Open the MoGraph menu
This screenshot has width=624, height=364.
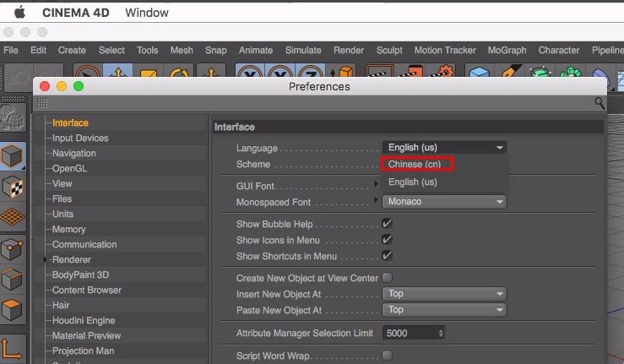(x=507, y=50)
